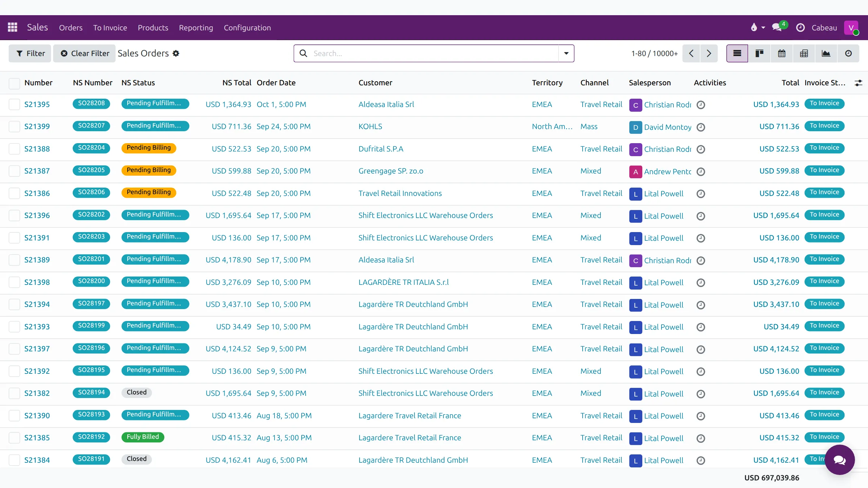This screenshot has width=868, height=488.
Task: Open the Orders menu
Action: [x=71, y=27]
